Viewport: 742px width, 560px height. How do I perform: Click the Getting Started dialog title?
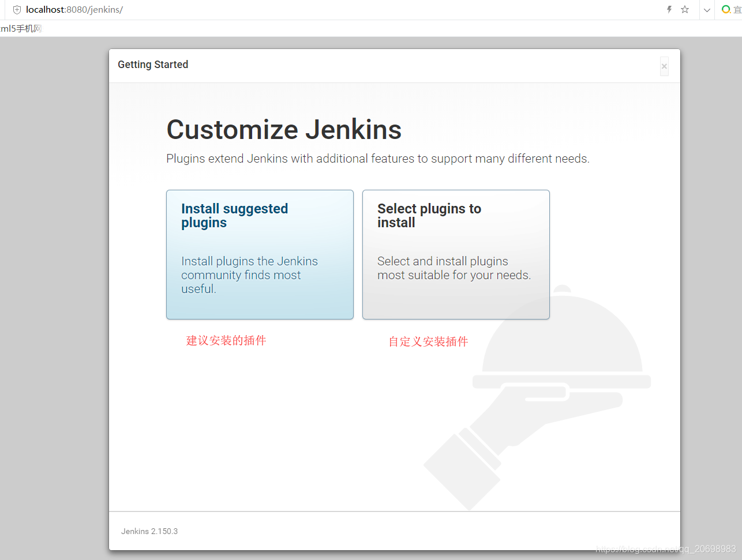153,65
